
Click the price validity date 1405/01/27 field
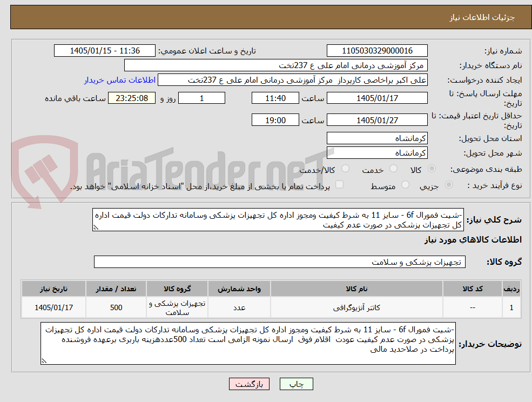[377, 120]
